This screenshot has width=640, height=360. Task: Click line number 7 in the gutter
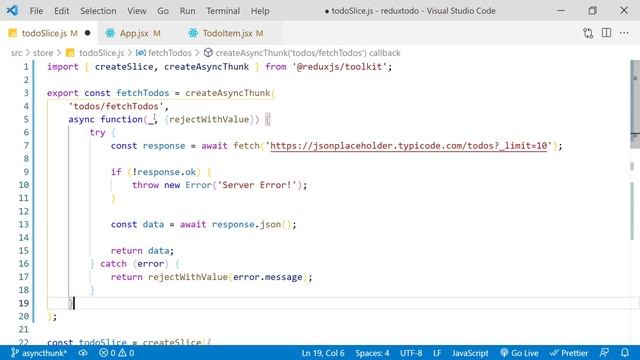26,146
